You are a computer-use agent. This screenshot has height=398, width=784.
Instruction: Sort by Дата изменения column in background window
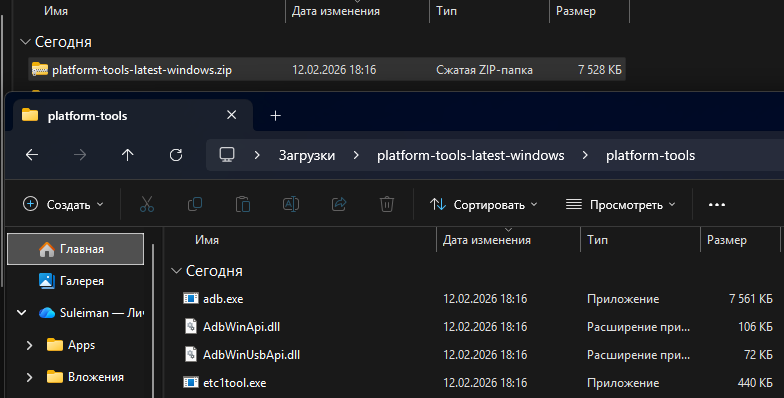[x=336, y=11]
